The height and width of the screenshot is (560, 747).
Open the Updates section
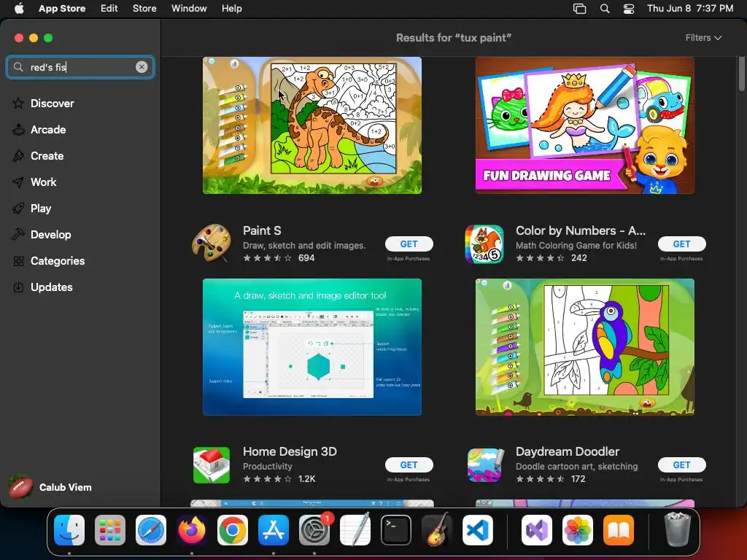[x=52, y=287]
